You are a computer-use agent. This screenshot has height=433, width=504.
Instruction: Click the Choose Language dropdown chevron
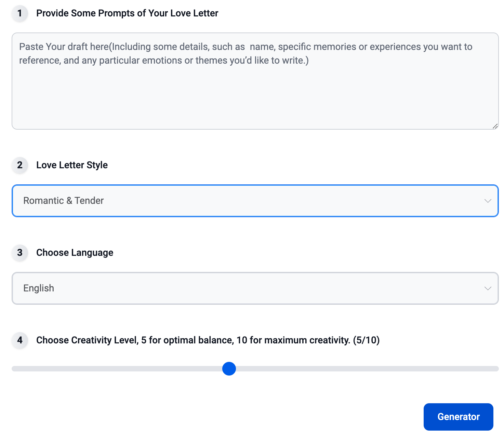[x=488, y=288]
